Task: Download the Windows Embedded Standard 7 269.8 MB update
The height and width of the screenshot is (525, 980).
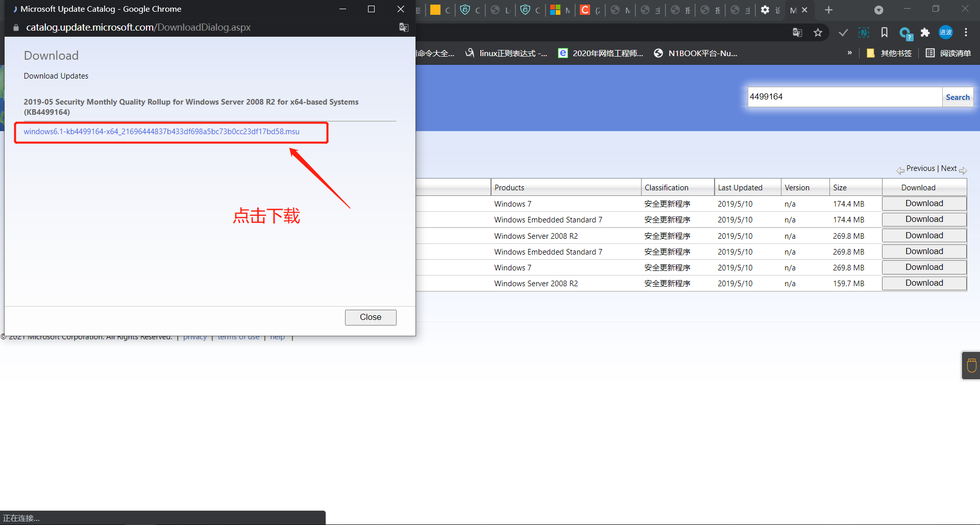Action: pos(924,252)
